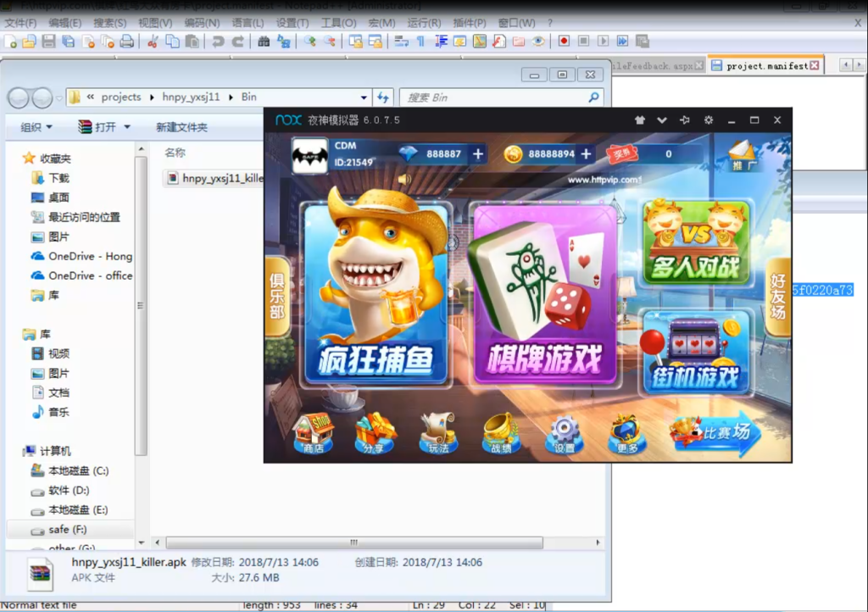Open the 街机游戏 arcade tile
This screenshot has width=868, height=612.
[x=696, y=353]
